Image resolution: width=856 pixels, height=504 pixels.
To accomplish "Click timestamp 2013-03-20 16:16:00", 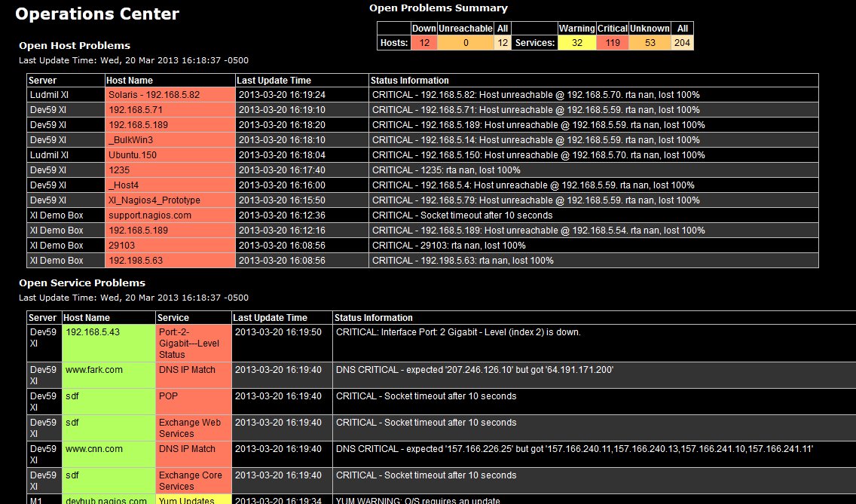I will tap(283, 185).
